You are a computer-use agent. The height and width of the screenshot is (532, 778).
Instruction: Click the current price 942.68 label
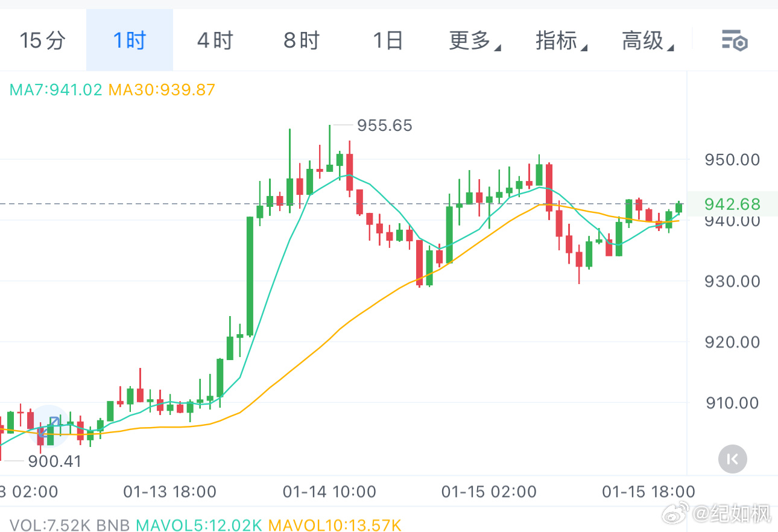click(x=732, y=204)
